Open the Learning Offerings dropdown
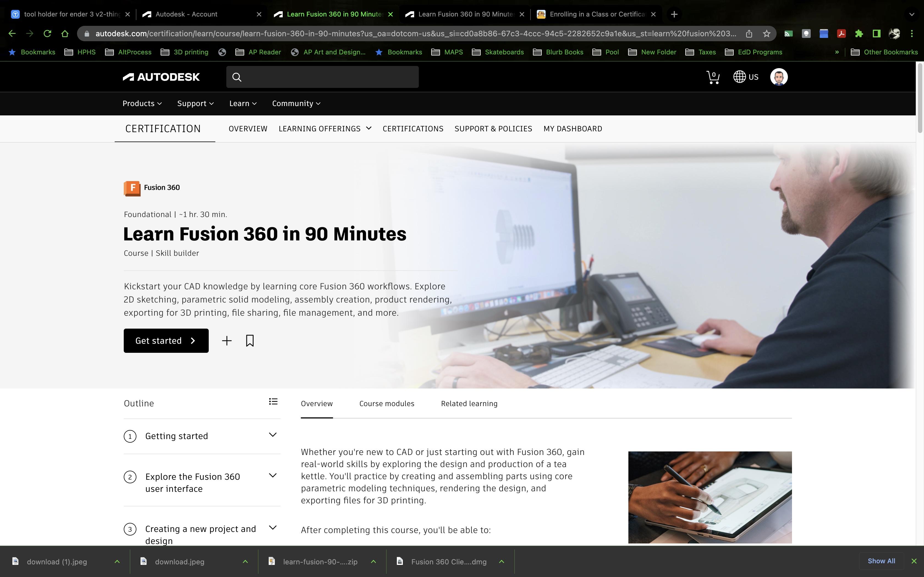The width and height of the screenshot is (924, 577). tap(324, 129)
